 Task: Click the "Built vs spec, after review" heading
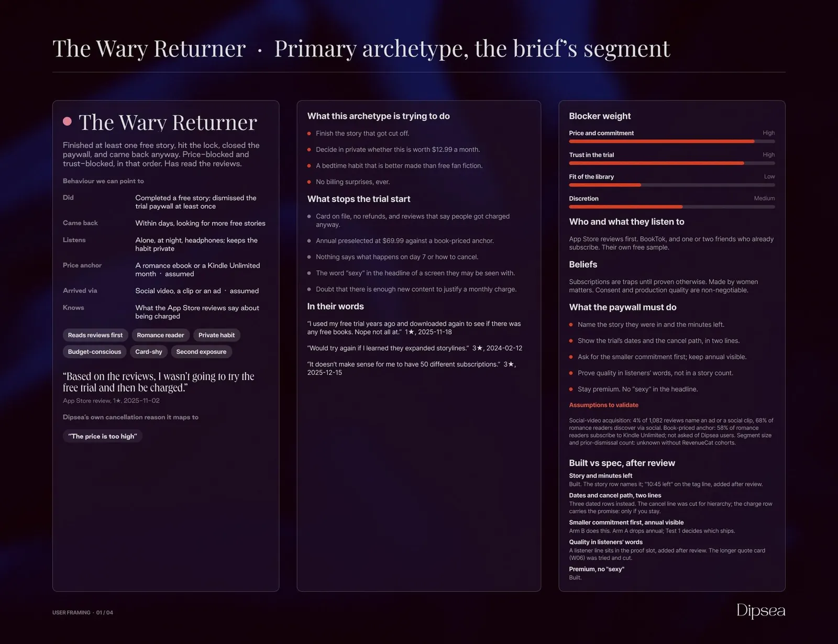[x=622, y=463]
